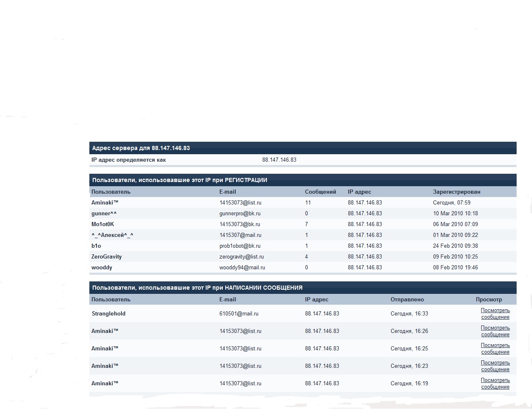The height and width of the screenshot is (409, 532).
Task: Click the "Зарегистрирован" column header
Action: point(456,192)
